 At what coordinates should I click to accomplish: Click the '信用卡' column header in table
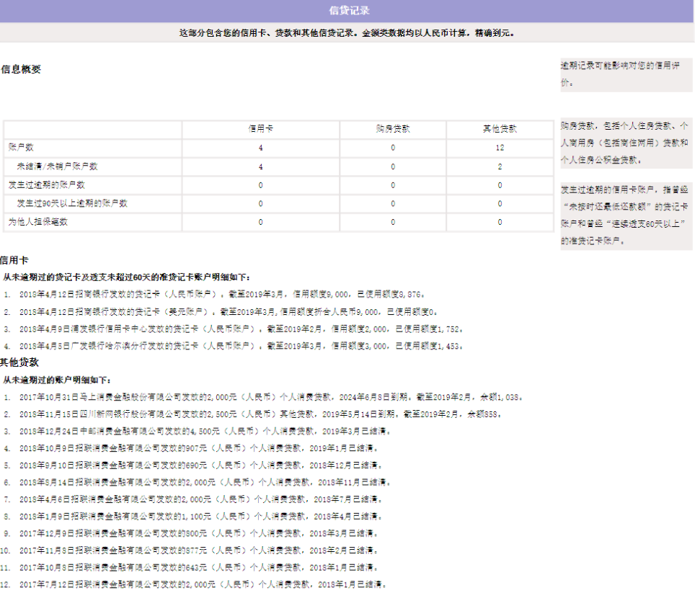point(261,129)
